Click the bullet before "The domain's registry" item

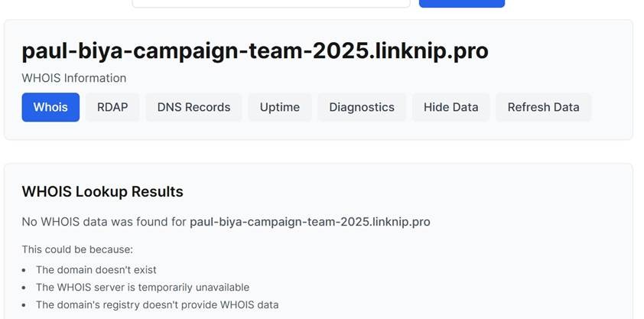click(x=24, y=305)
